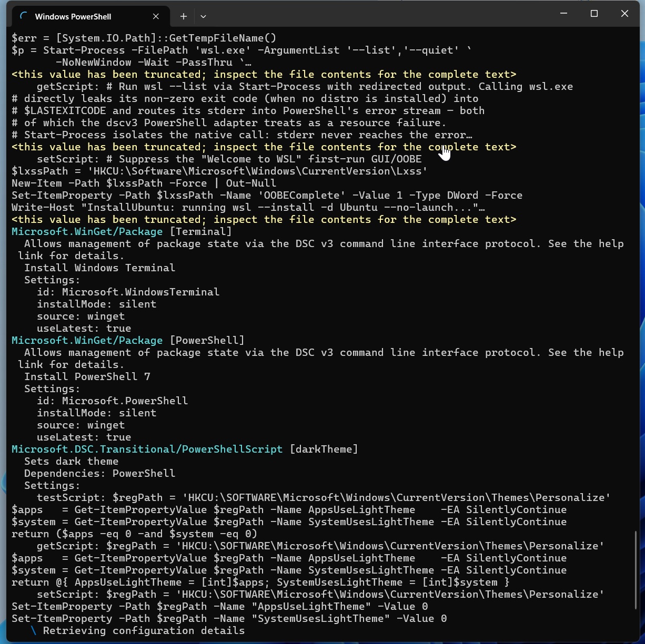Click the 'testScript: $regPath' line
This screenshot has height=644, width=645.
coord(324,497)
